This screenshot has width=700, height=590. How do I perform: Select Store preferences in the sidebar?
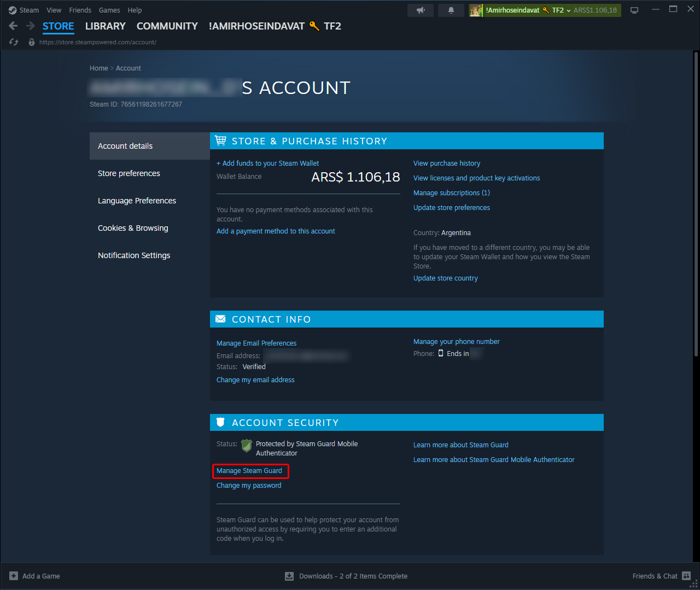[x=129, y=173]
